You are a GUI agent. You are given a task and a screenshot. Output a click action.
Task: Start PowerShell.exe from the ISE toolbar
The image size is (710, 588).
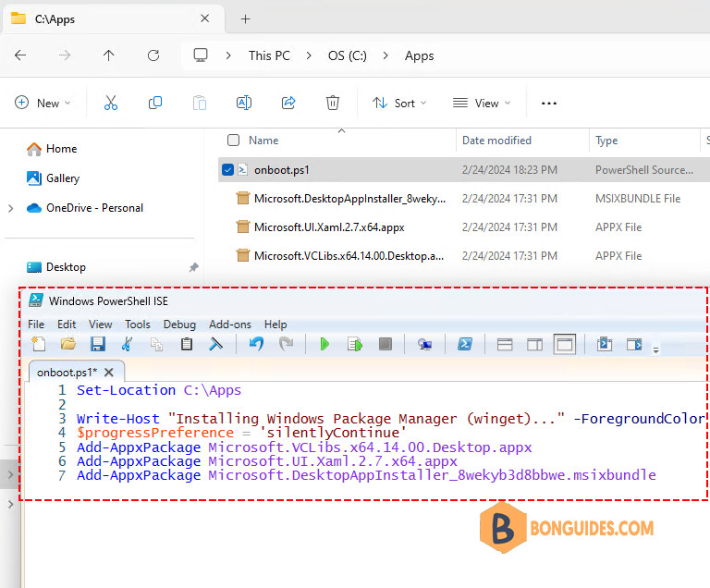pos(465,344)
